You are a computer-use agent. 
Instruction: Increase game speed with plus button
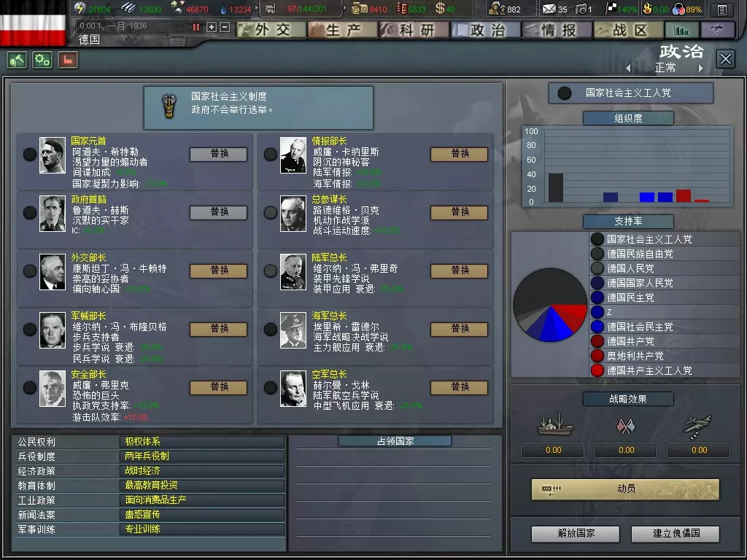[x=212, y=27]
